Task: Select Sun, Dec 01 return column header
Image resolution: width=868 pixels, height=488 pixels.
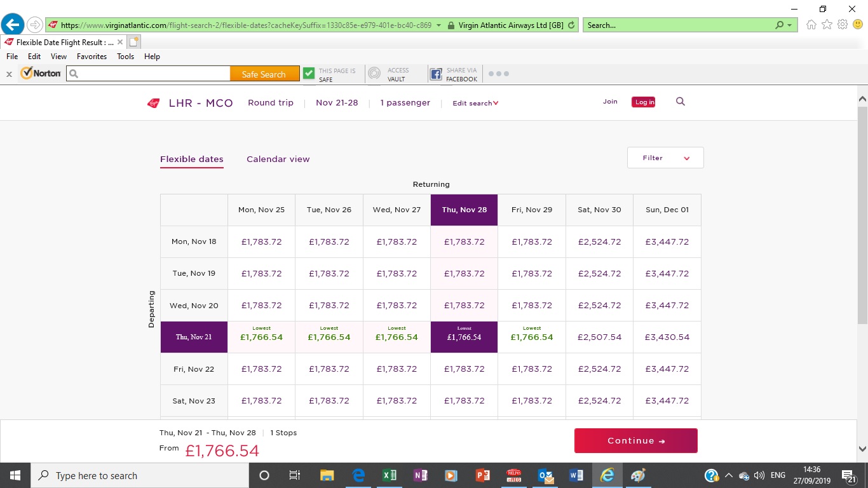Action: [667, 210]
